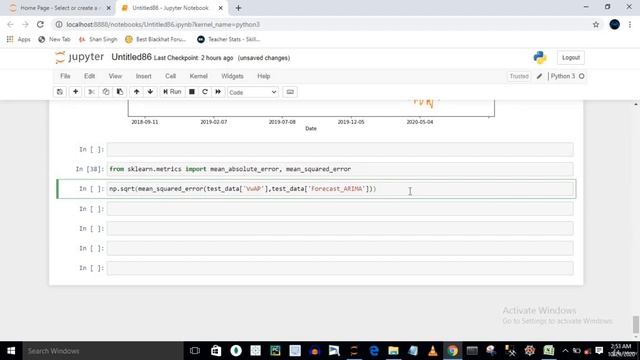Open Task View on the taskbar
The image size is (640, 360).
[195, 351]
